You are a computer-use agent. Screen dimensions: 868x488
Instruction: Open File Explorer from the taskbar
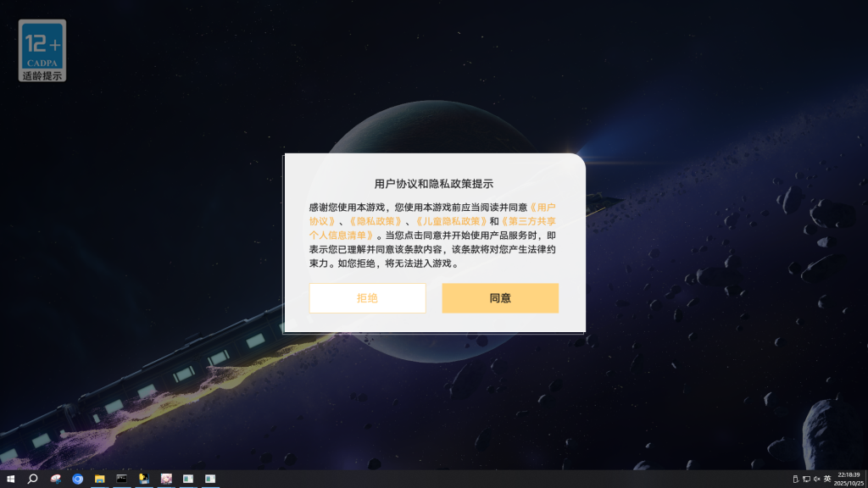point(101,479)
